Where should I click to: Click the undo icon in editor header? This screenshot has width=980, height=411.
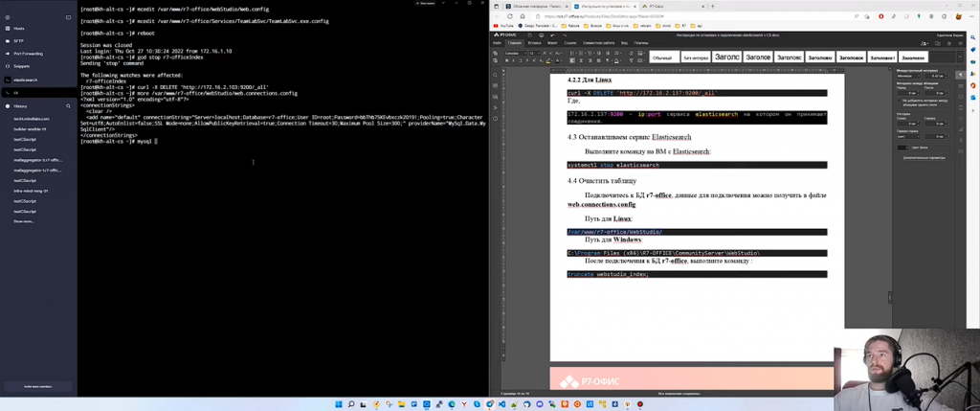point(551,35)
